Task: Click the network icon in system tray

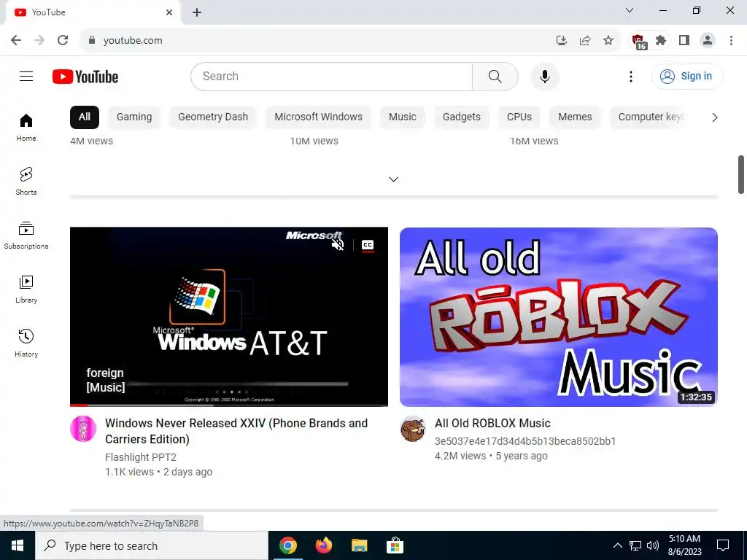Action: point(635,545)
